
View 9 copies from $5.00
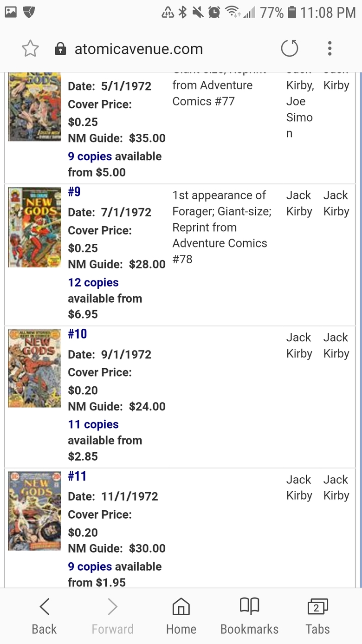[x=90, y=156]
